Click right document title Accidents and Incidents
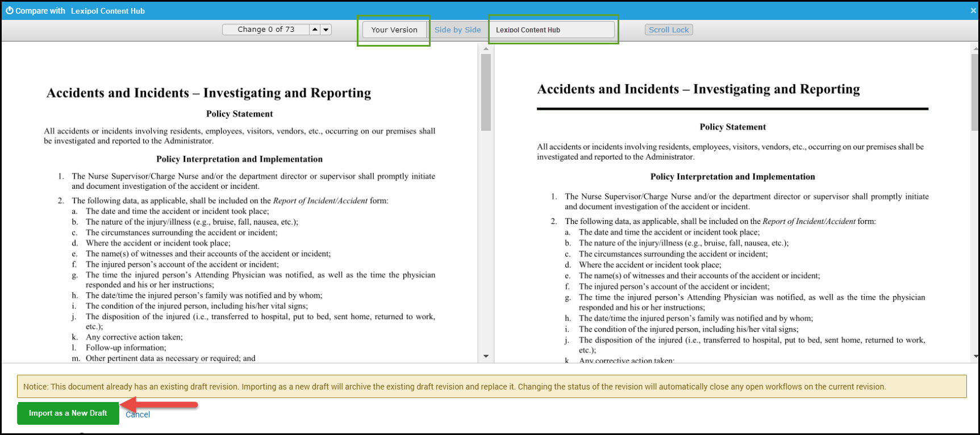This screenshot has height=435, width=980. coord(698,89)
